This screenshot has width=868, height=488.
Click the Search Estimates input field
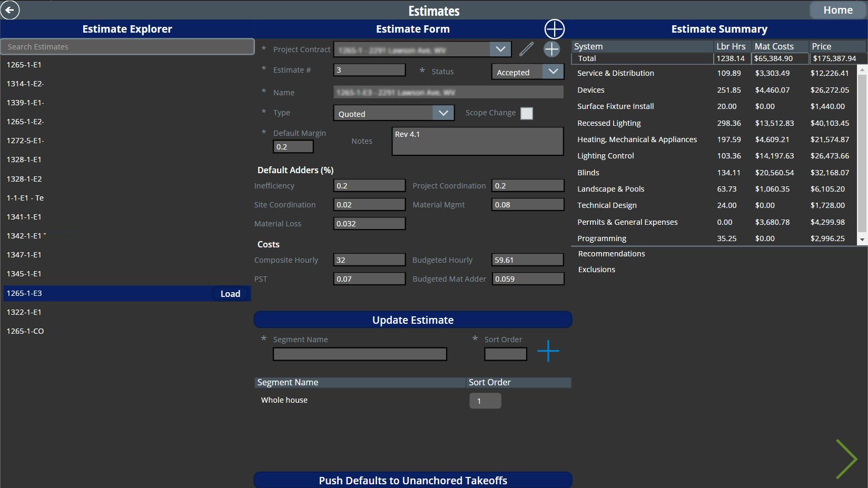point(127,46)
